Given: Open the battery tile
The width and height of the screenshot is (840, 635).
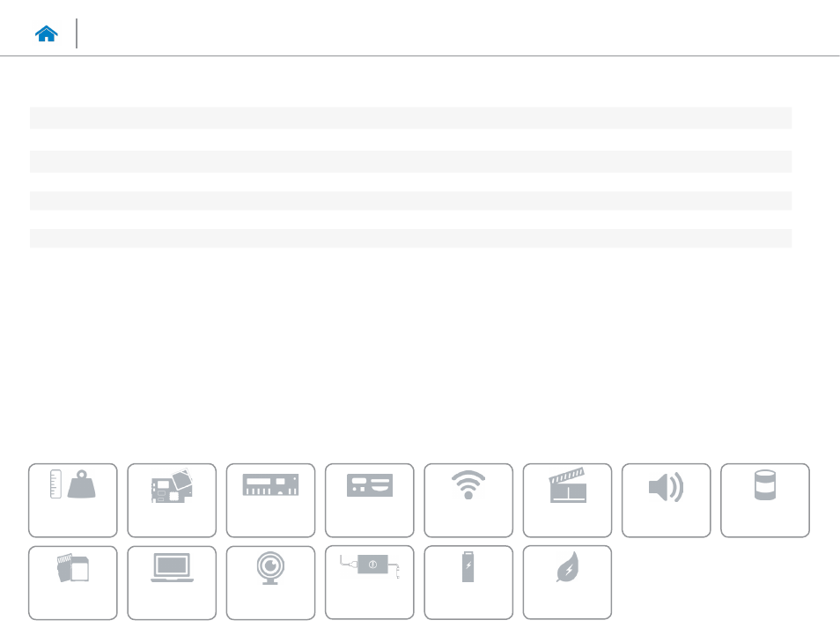Looking at the screenshot, I should pyautogui.click(x=468, y=582).
